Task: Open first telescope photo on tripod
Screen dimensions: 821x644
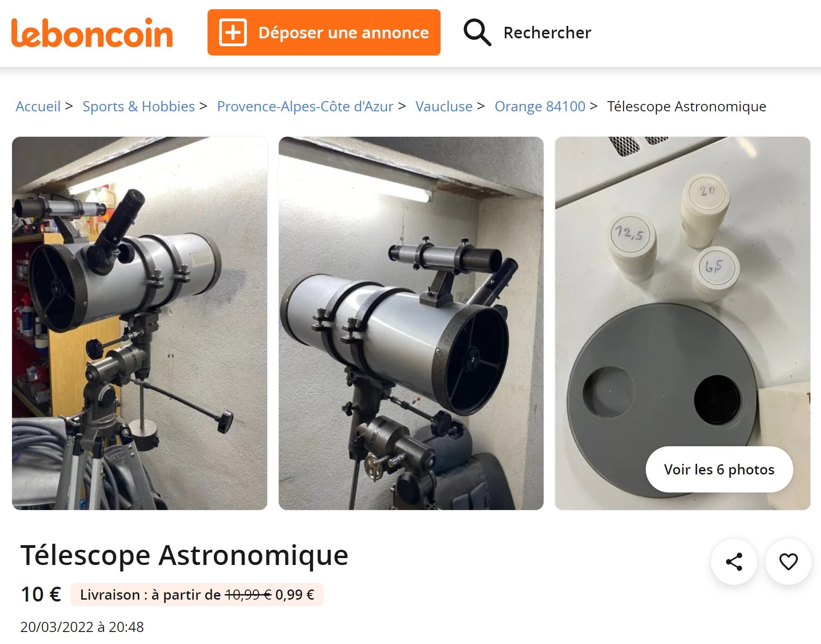Action: 140,323
